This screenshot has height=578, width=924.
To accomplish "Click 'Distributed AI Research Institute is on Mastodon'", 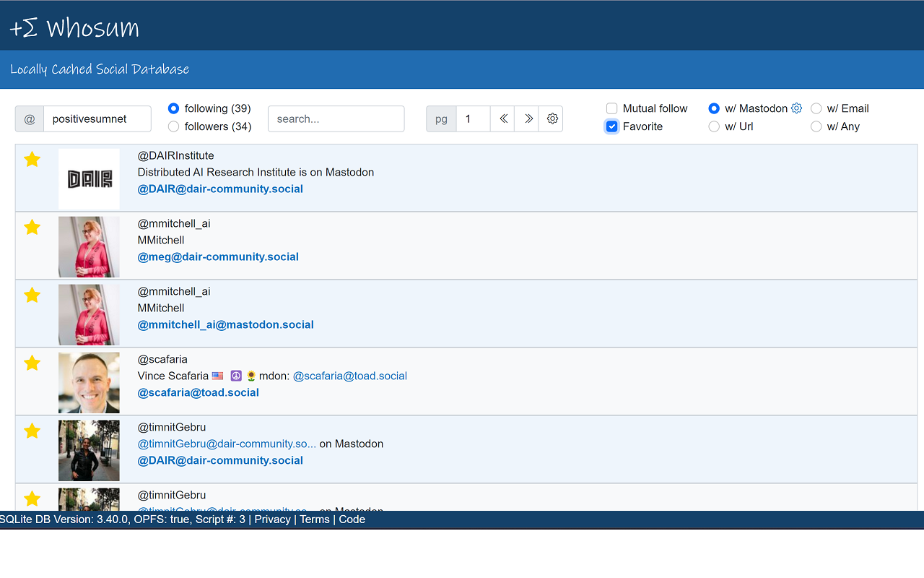I will coord(256,172).
